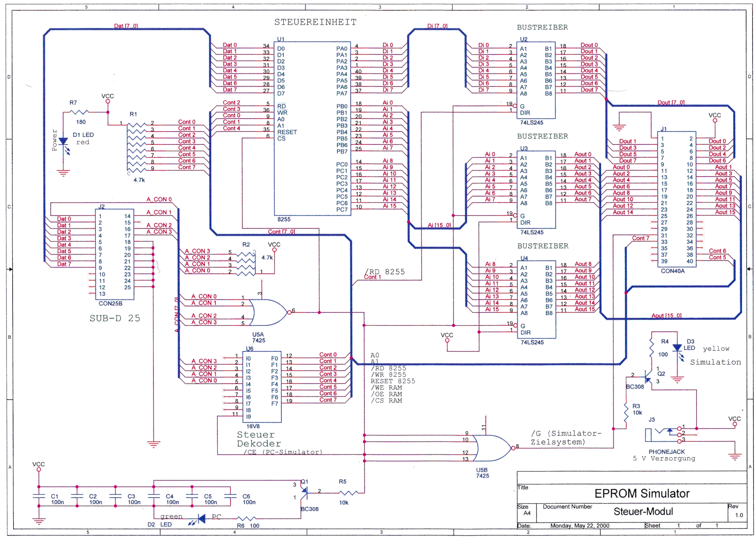Image resolution: width=756 pixels, height=538 pixels.
Task: Select the green D2 LED symbol
Action: [x=201, y=519]
